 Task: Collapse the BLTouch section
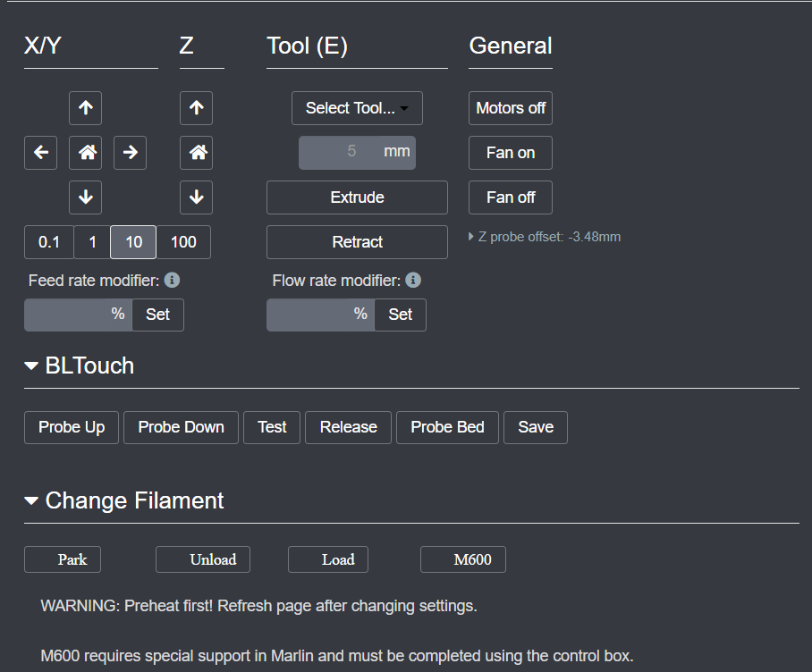(x=32, y=366)
